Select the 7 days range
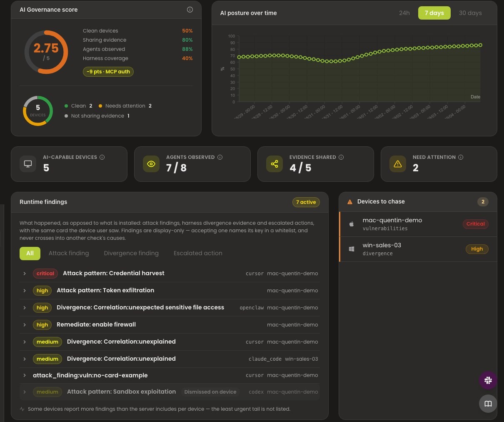Viewport: 504px width, 422px height. 434,13
